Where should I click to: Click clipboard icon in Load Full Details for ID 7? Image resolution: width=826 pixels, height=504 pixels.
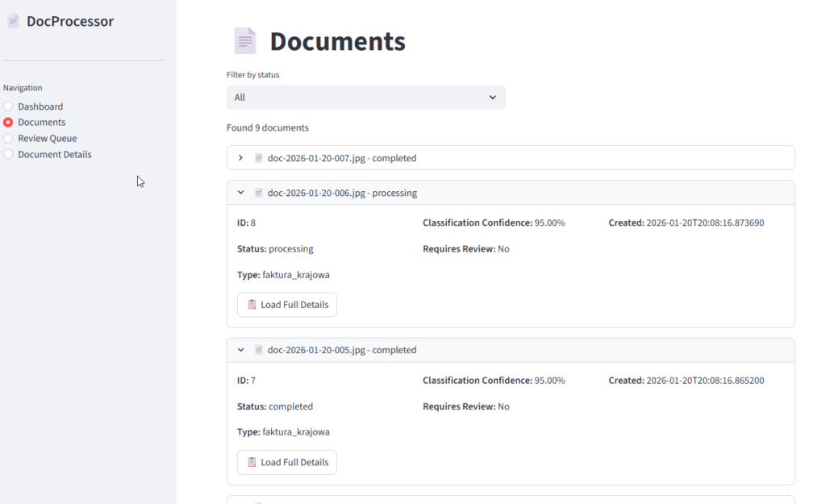[252, 462]
